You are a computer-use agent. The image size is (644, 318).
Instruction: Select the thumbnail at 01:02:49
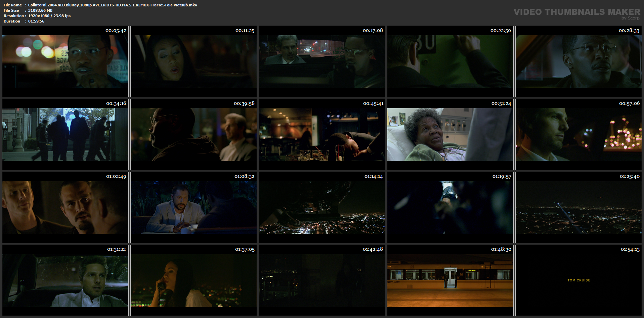coord(65,207)
